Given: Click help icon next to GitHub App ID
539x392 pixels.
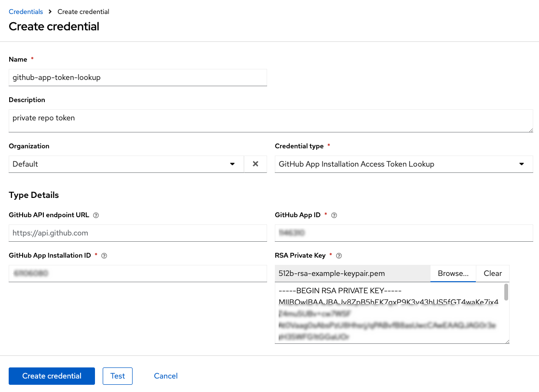Looking at the screenshot, I should click(334, 215).
